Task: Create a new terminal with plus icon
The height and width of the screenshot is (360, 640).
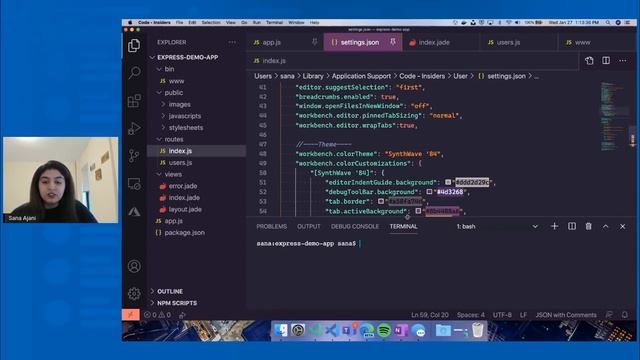Action: [554, 226]
